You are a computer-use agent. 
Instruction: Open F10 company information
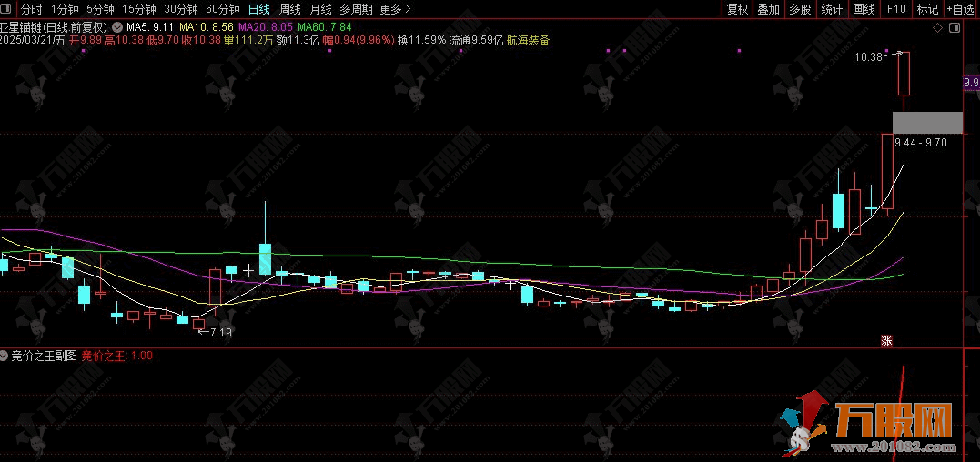coord(896,9)
